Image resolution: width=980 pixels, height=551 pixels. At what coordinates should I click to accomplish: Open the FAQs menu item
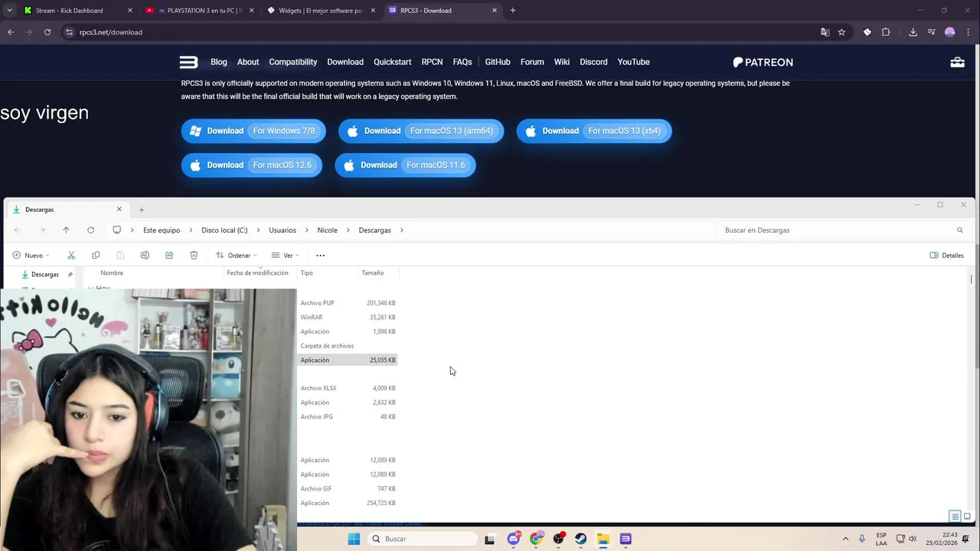coord(462,62)
